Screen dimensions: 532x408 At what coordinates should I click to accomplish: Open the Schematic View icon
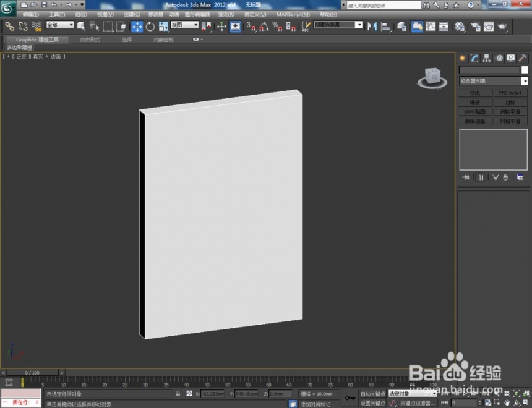click(x=444, y=26)
